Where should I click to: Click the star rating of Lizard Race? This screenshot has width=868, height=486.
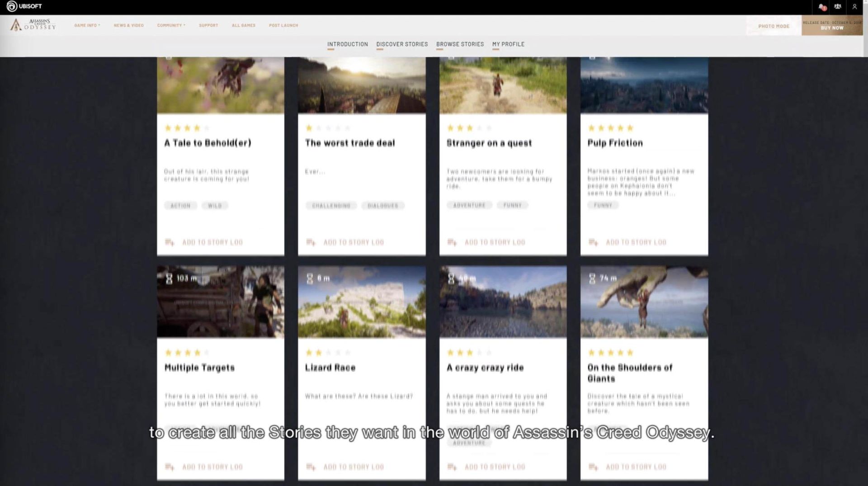328,353
